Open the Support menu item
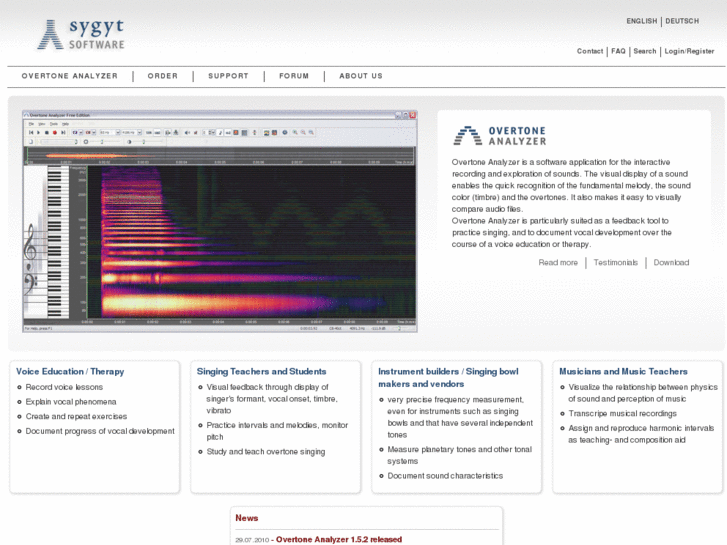Screen dimensions: 727x545 coord(228,76)
